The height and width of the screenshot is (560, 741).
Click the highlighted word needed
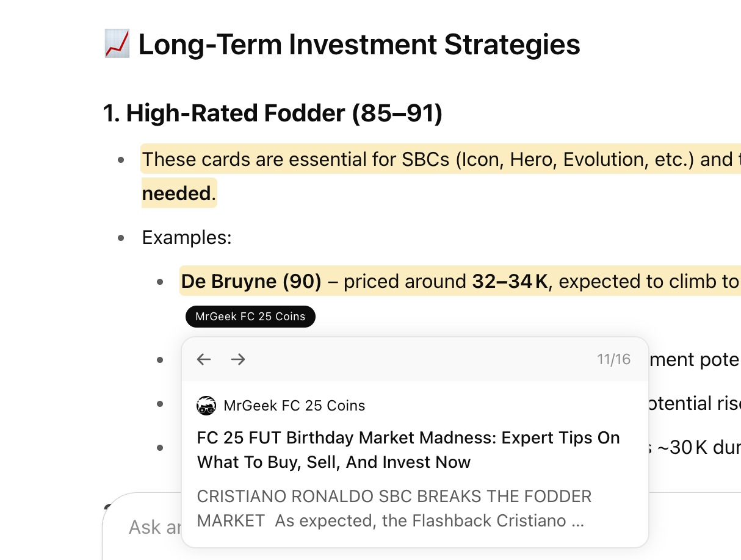coord(176,193)
